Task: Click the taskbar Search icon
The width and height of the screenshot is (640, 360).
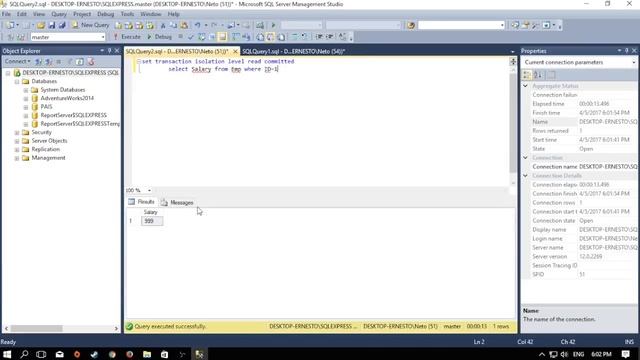Action: click(x=24, y=354)
